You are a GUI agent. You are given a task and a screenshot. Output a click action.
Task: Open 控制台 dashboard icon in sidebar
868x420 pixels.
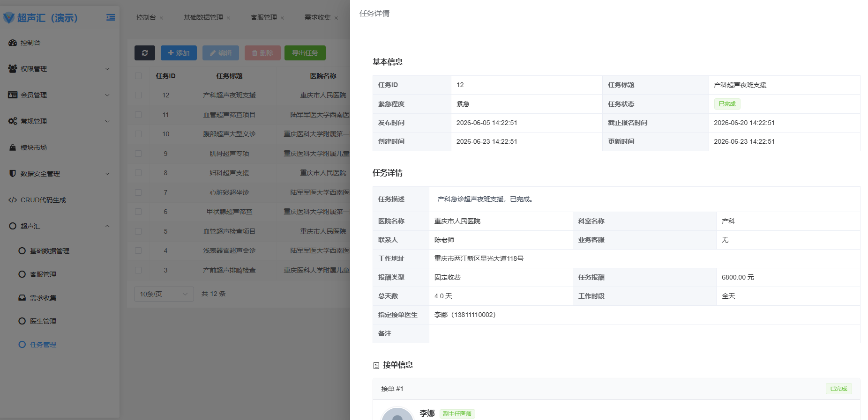(13, 43)
